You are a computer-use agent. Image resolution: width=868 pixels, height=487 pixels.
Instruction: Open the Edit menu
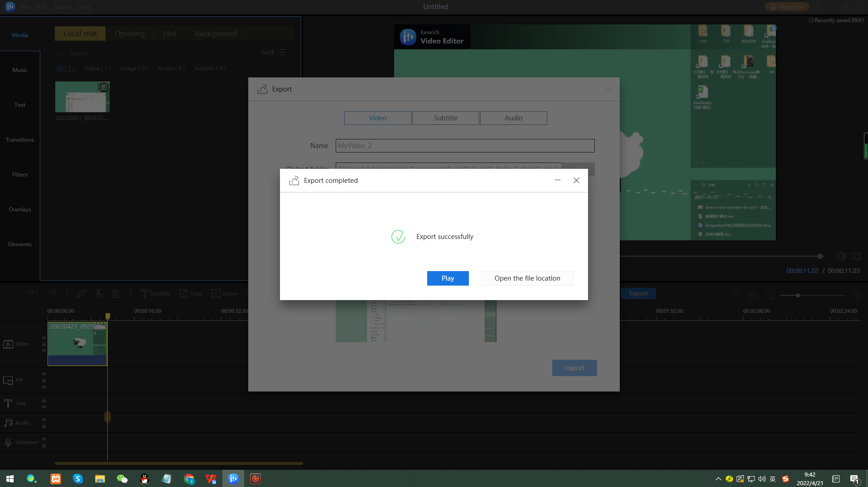click(x=42, y=7)
